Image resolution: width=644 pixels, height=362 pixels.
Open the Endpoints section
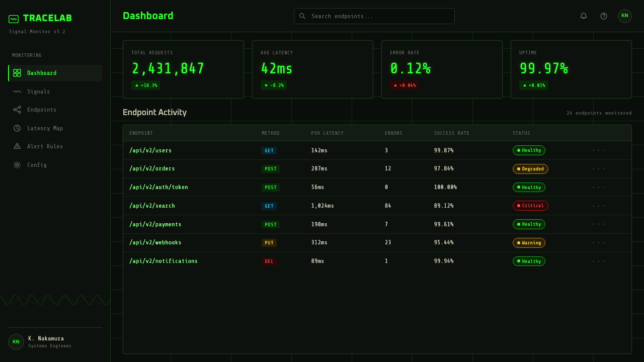point(55,110)
